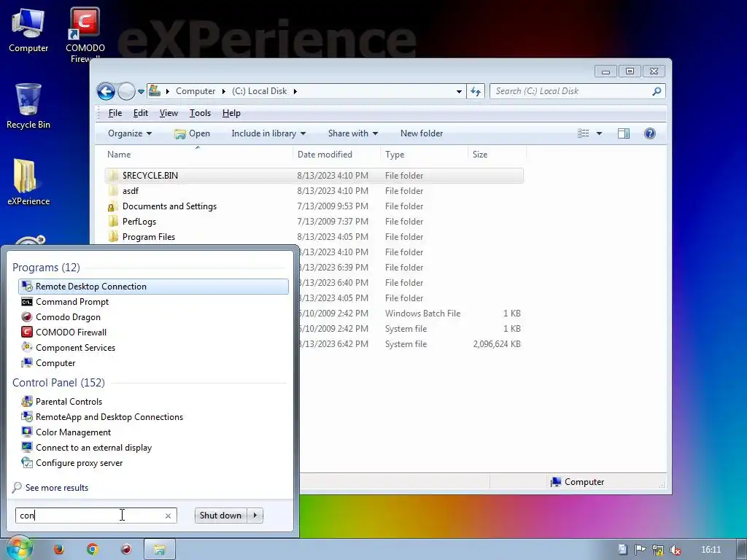Expand the Shut down options arrow
The width and height of the screenshot is (747, 560).
[x=255, y=516]
